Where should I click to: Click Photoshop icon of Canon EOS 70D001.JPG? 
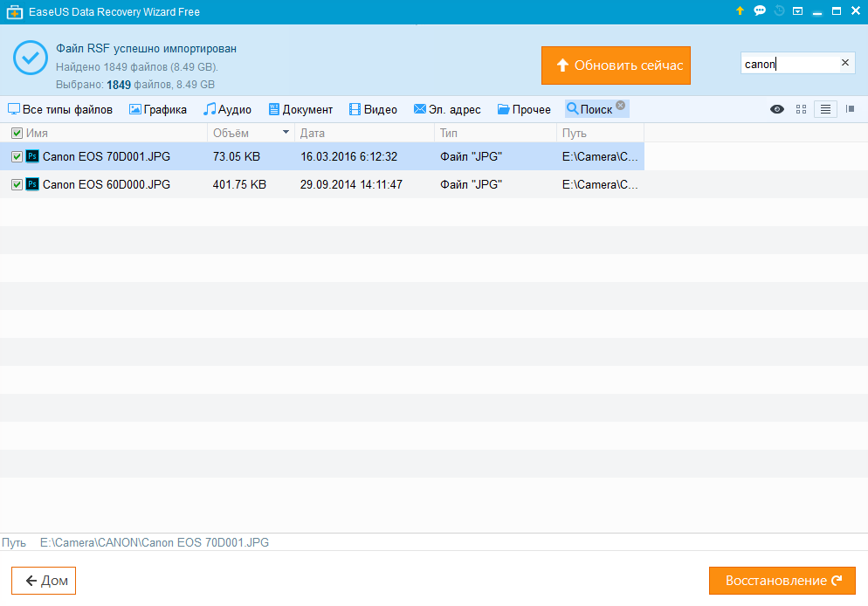click(x=32, y=156)
